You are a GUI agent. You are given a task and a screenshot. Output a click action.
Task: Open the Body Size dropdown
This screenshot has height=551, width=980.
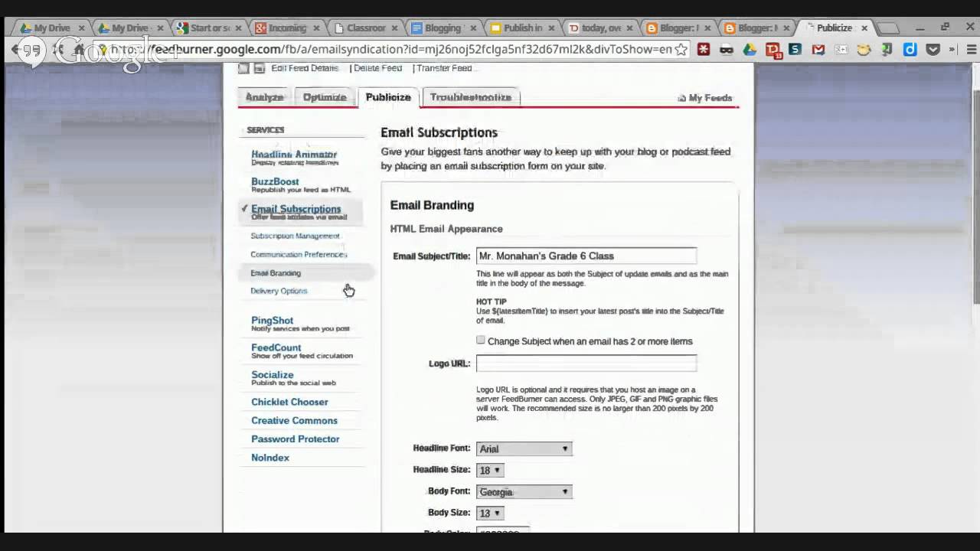point(490,513)
